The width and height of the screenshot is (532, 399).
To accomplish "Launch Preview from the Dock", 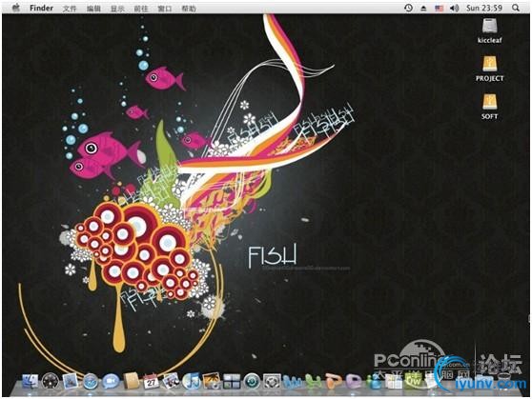I will [171, 381].
